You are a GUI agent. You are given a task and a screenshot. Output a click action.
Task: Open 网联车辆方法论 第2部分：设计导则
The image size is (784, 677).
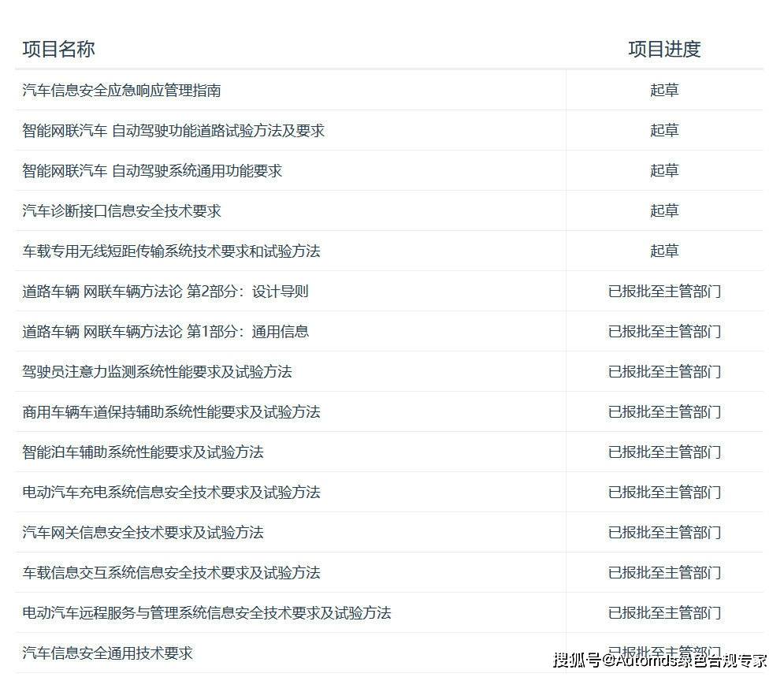(x=165, y=292)
